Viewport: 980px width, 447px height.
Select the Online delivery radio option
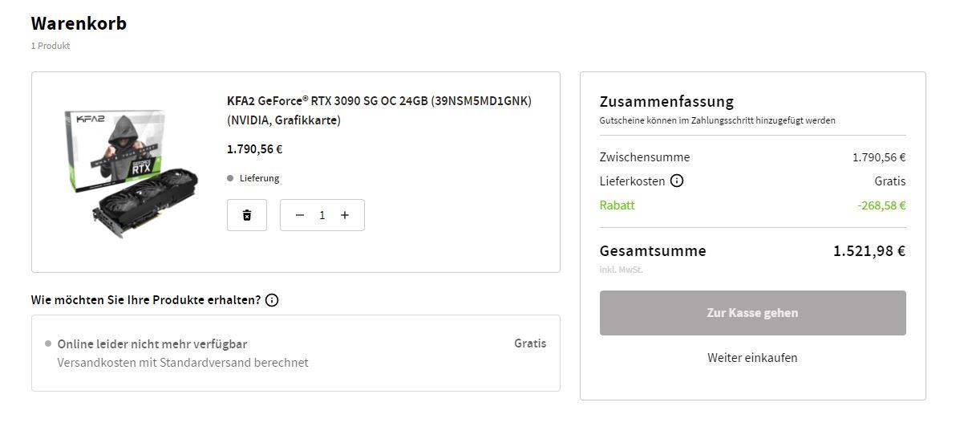point(48,343)
